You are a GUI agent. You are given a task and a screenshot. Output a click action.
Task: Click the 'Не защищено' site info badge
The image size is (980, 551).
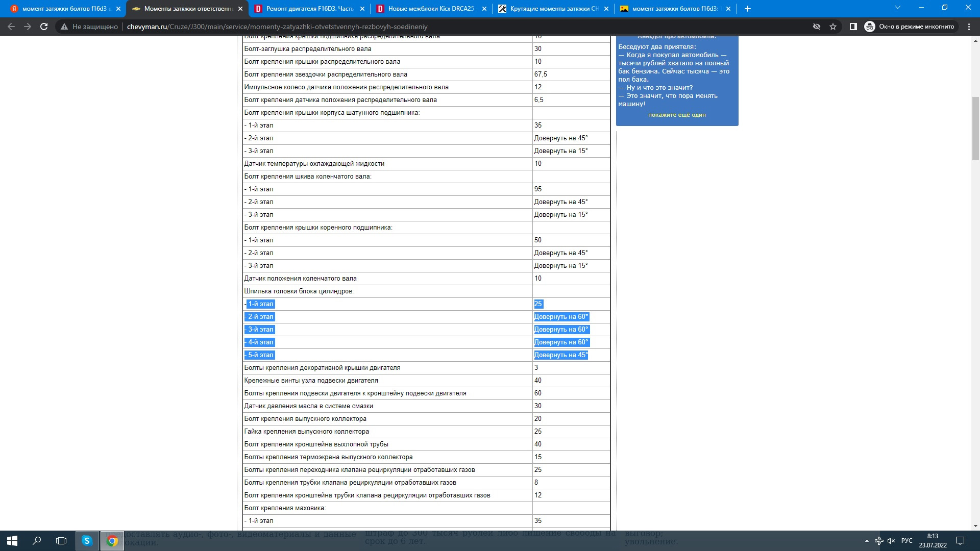pos(89,27)
